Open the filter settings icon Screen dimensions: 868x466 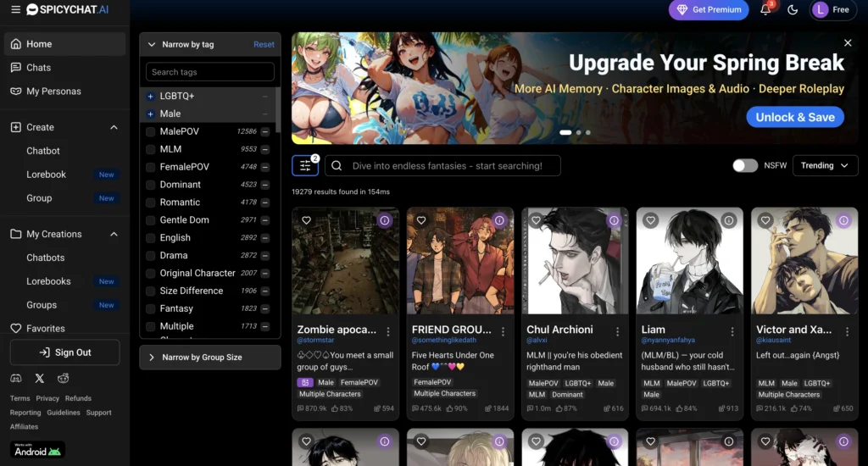[x=305, y=166]
